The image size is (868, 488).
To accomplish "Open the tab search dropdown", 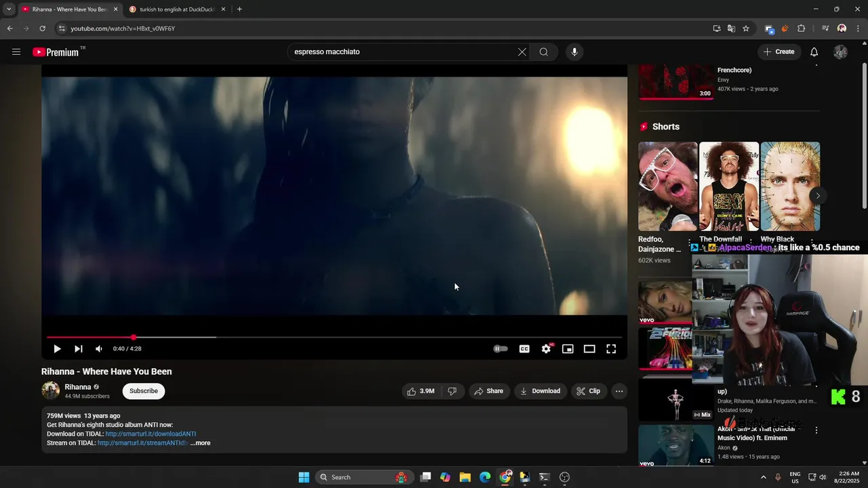I will coord(9,9).
